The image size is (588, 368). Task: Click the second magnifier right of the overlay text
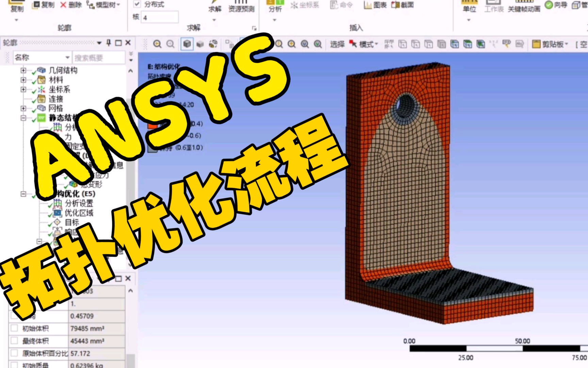pyautogui.click(x=292, y=44)
